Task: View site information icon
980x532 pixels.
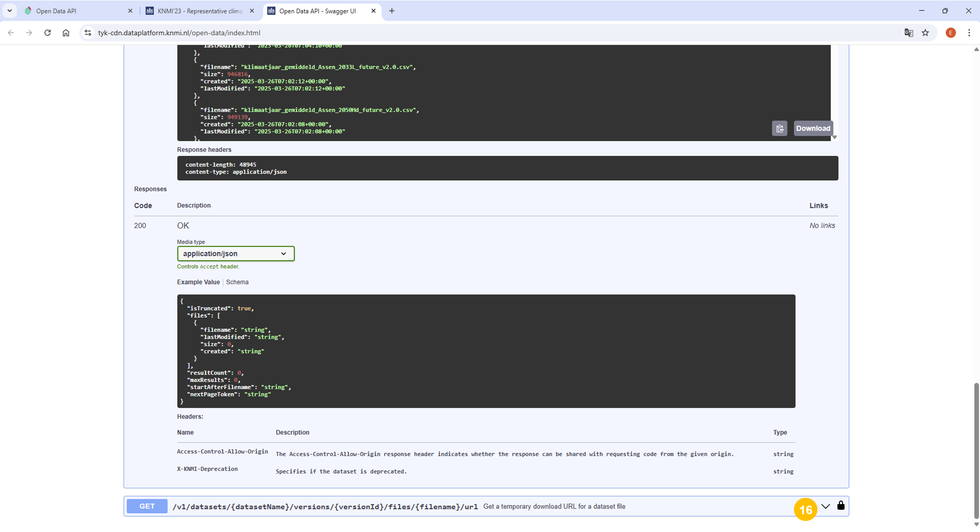Action: click(88, 33)
